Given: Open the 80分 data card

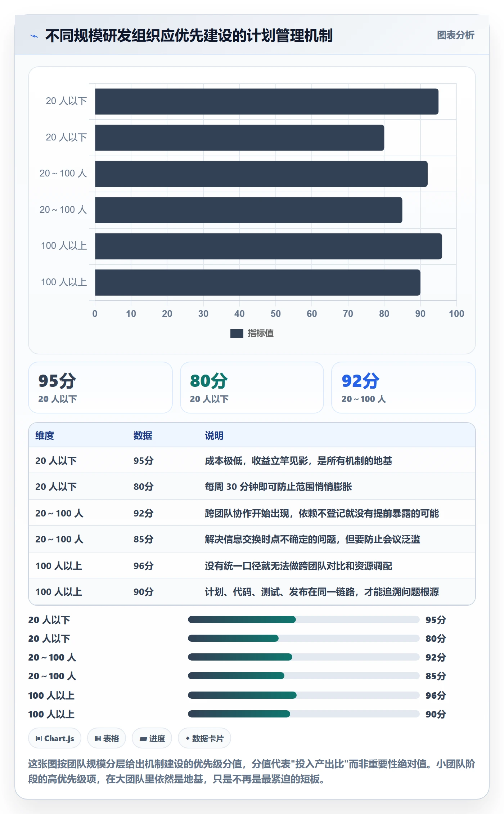Looking at the screenshot, I should pos(252,388).
